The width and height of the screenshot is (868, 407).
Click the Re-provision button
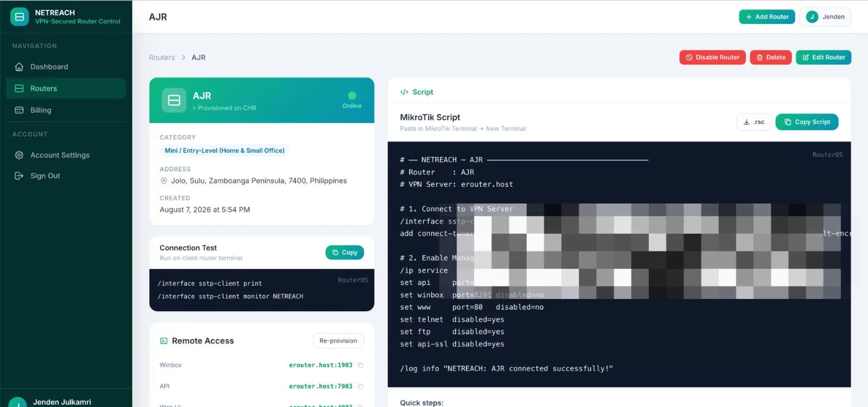pyautogui.click(x=339, y=341)
